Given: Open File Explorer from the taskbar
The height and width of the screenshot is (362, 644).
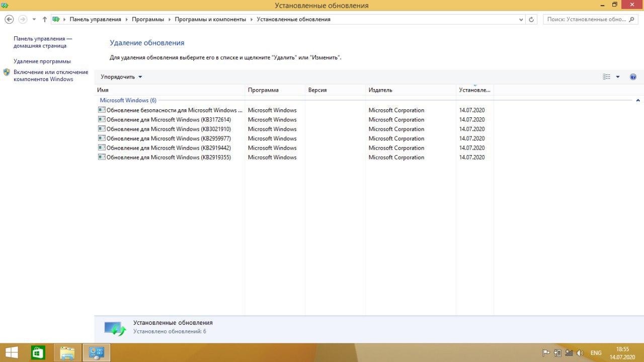Looking at the screenshot, I should (67, 353).
